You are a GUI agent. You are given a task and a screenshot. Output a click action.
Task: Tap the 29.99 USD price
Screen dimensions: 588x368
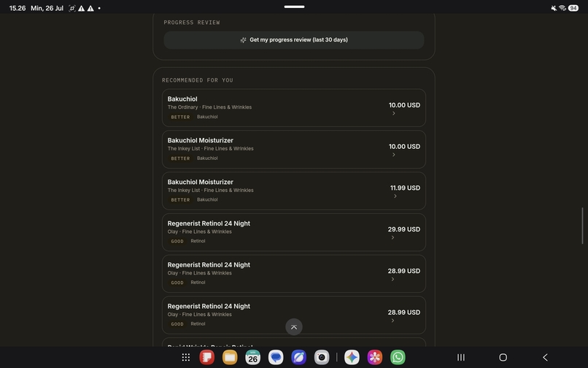(x=404, y=229)
